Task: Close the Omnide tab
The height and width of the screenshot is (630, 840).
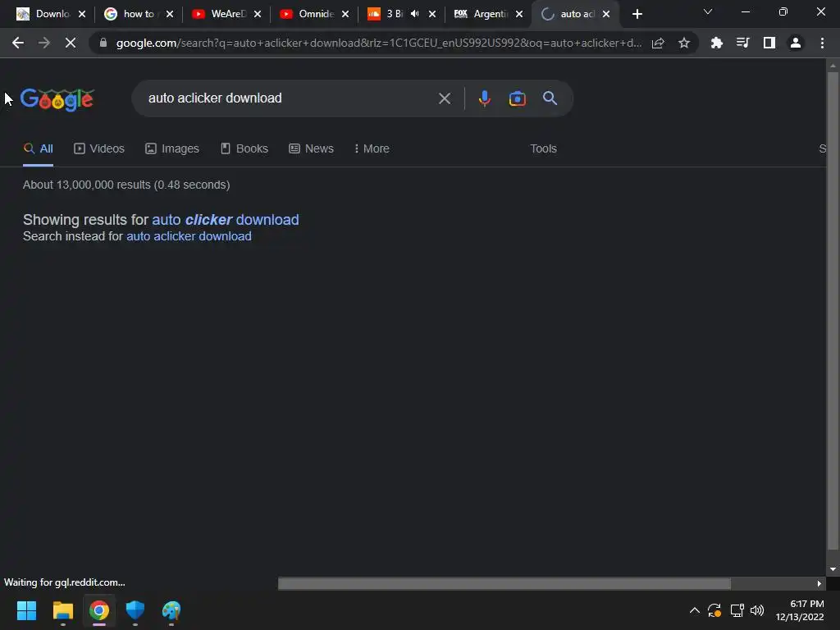Action: pyautogui.click(x=345, y=14)
